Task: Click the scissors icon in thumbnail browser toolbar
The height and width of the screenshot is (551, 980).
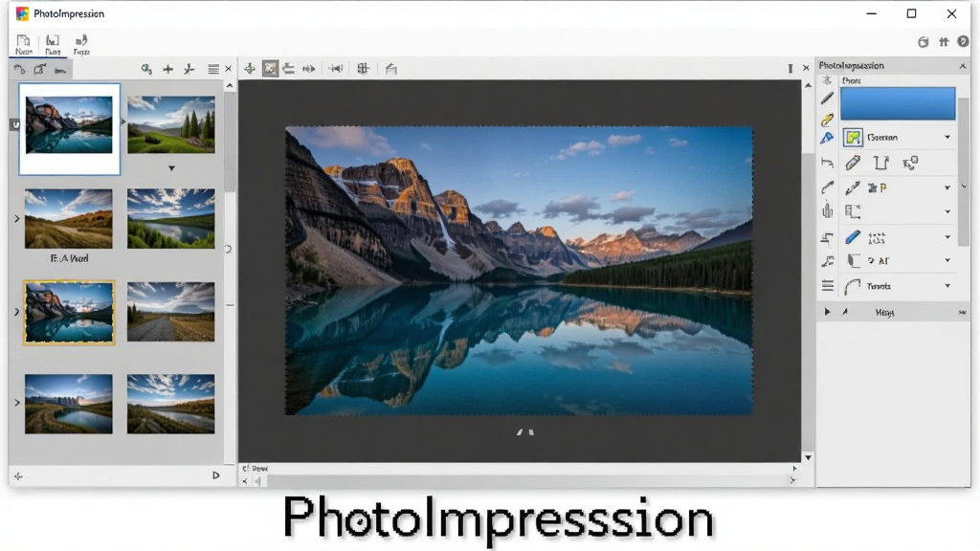Action: point(189,69)
